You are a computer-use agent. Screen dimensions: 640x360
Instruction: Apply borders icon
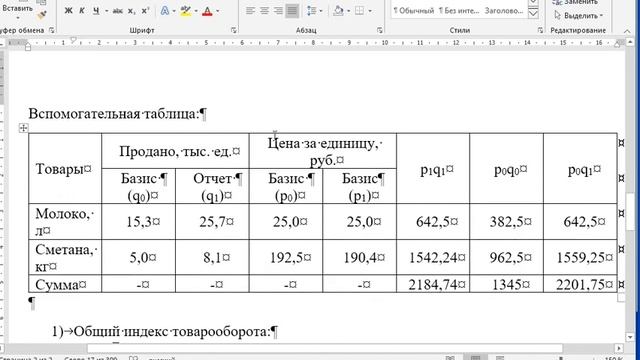[x=360, y=11]
